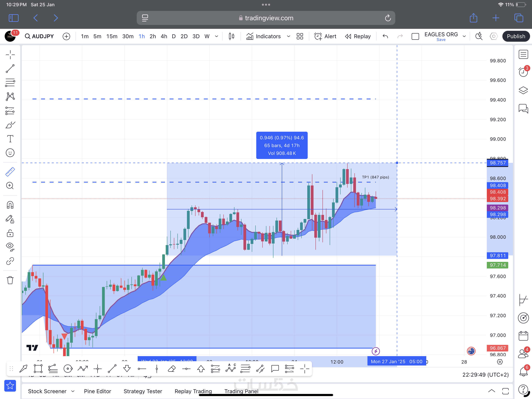Select the callout comment tool in favorites bar
The width and height of the screenshot is (532, 399).
(x=275, y=368)
